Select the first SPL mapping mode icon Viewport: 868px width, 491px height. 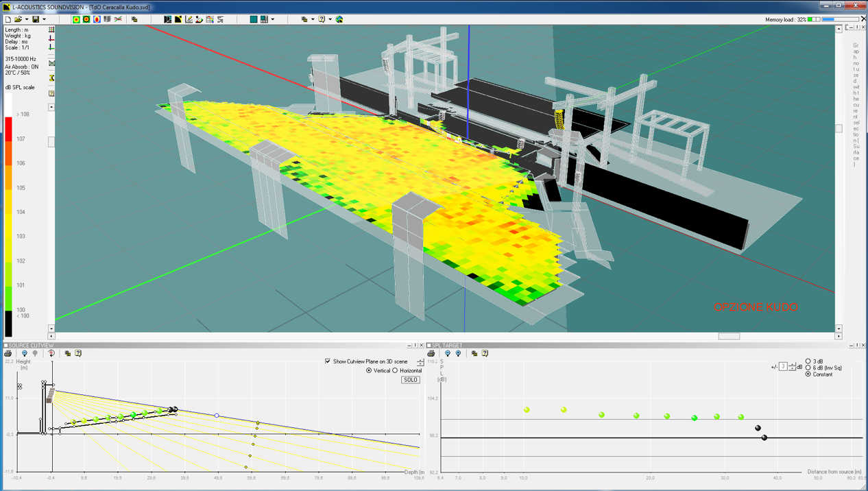(x=76, y=19)
